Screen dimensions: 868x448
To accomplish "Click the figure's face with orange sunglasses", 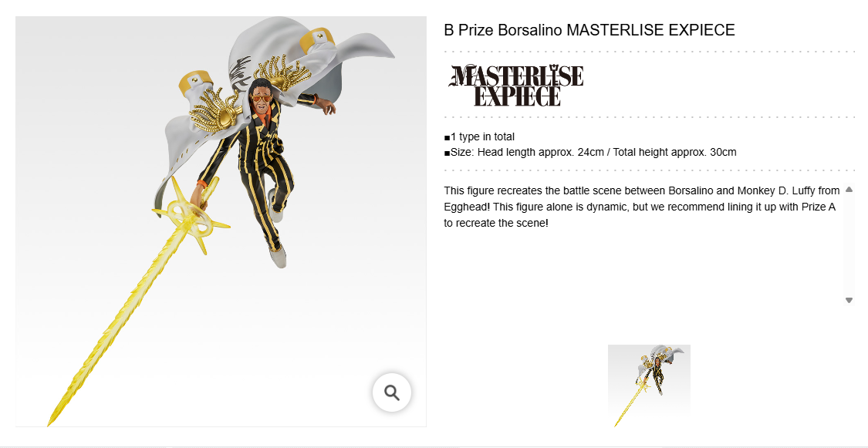I will point(261,99).
